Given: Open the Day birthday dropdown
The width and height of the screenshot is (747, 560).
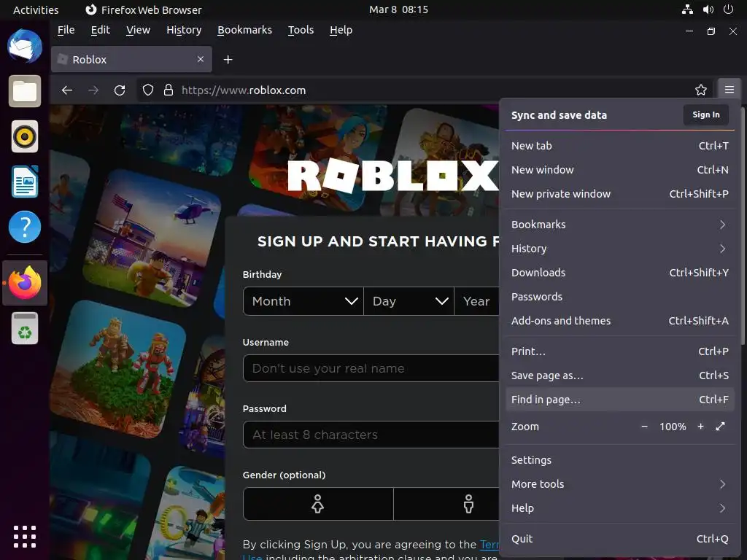Looking at the screenshot, I should (409, 301).
